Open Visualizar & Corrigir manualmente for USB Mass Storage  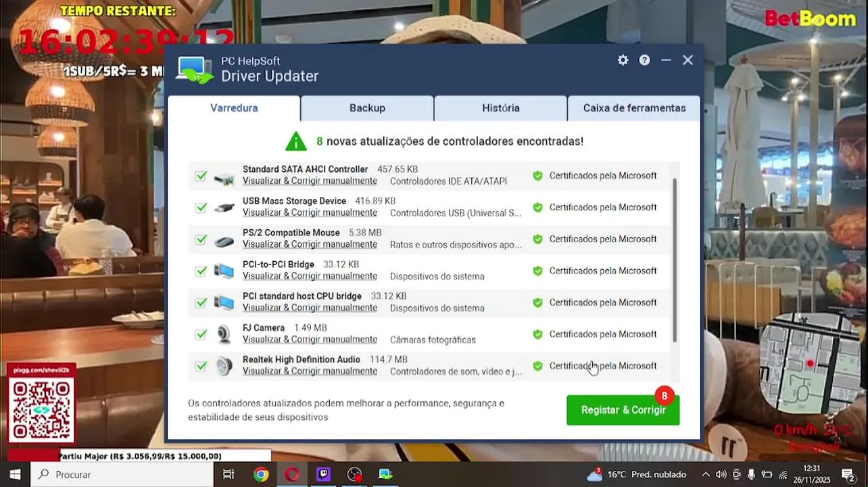(x=310, y=213)
